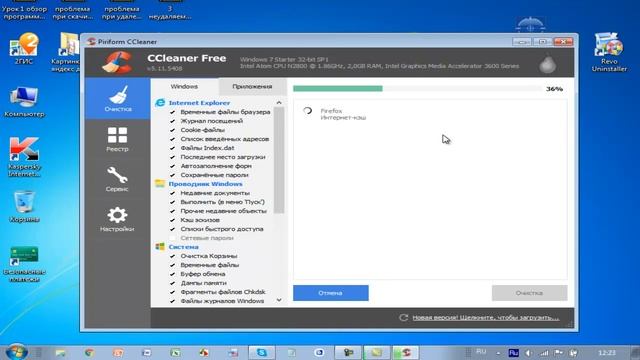Select the Revo Uninstaller desktop icon

pos(609,52)
